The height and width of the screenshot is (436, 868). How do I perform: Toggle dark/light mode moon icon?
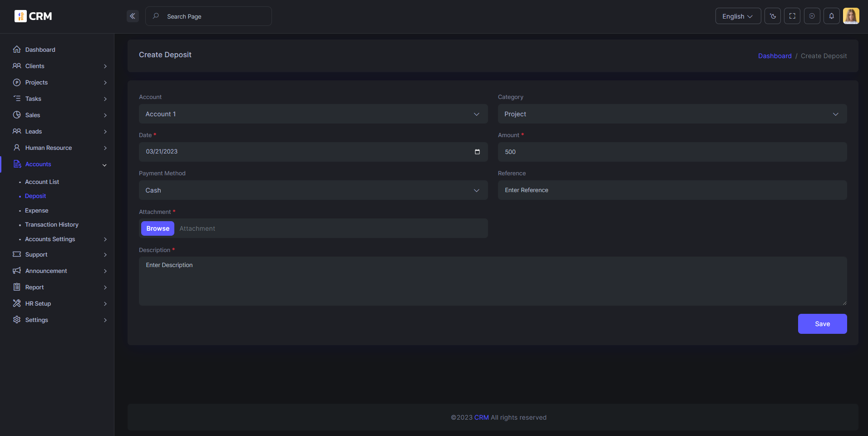coord(773,16)
